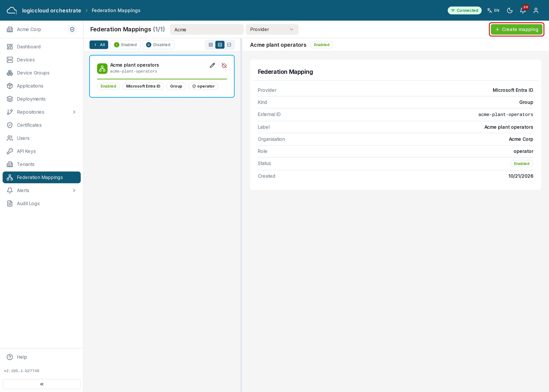Open the Deployments section
This screenshot has width=549, height=392.
point(42,99)
